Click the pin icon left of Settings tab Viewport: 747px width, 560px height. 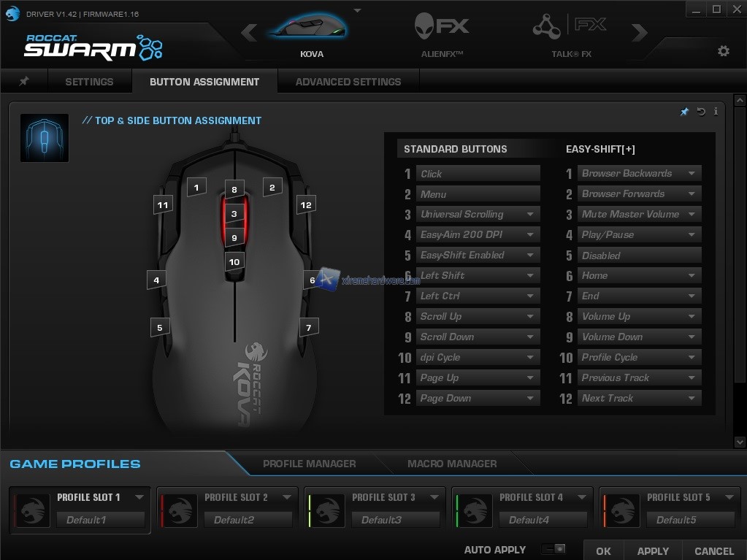point(24,82)
